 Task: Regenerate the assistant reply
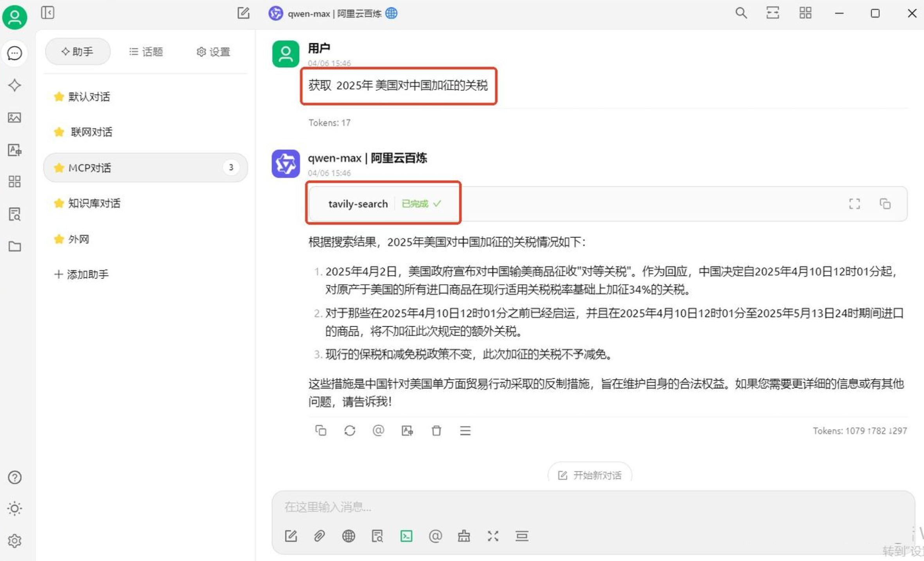point(350,431)
